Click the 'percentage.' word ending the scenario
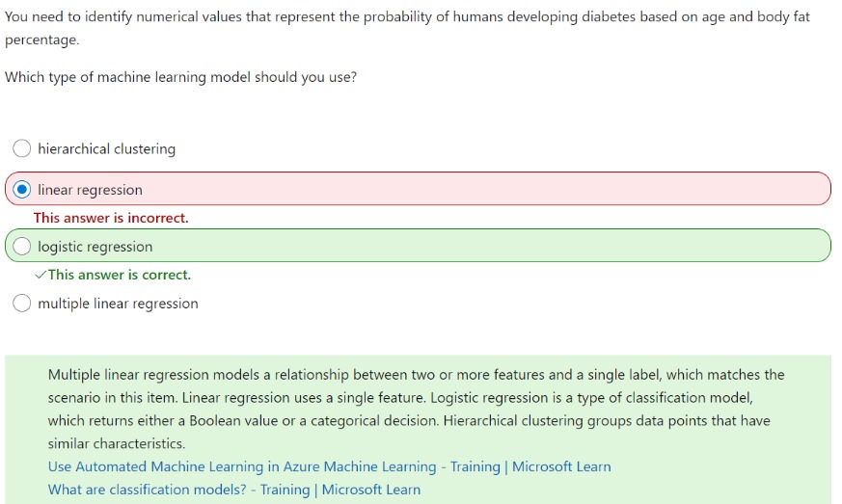 pos(41,40)
